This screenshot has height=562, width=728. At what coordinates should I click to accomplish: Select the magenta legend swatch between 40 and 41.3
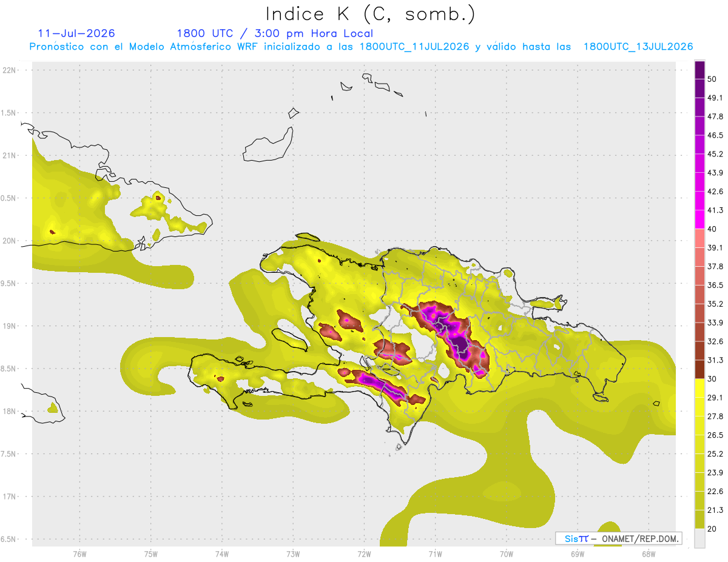(699, 219)
